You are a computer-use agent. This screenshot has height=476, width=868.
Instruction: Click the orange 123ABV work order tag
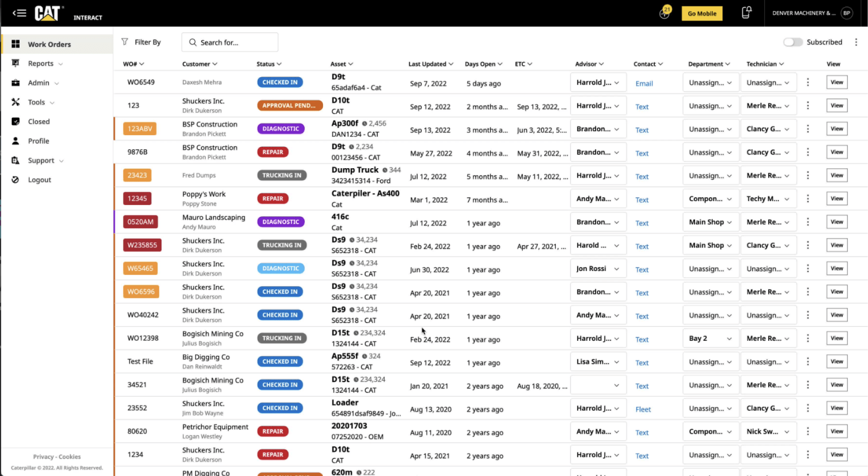[x=140, y=129]
